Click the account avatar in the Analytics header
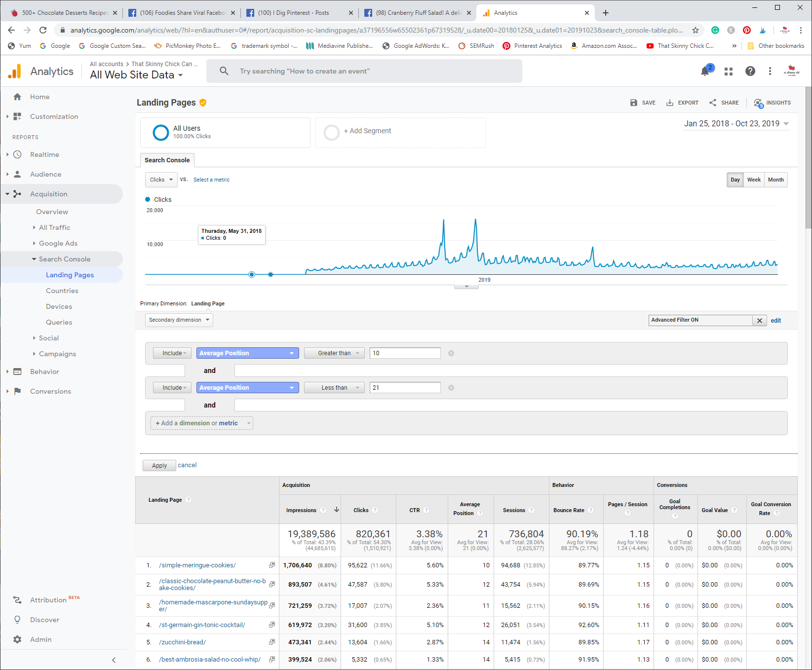Screen dimensions: 812x670 (792, 71)
